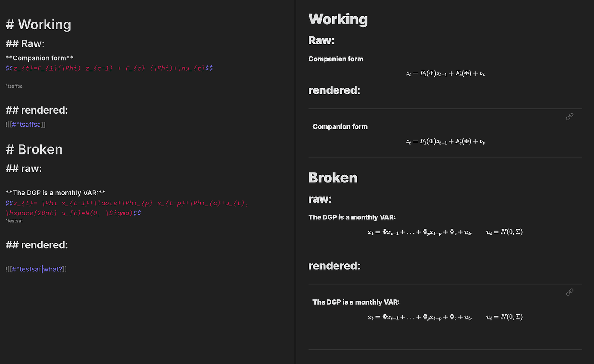Click first 'rendered:' heading in preview
Image resolution: width=594 pixels, height=364 pixels.
(x=334, y=90)
